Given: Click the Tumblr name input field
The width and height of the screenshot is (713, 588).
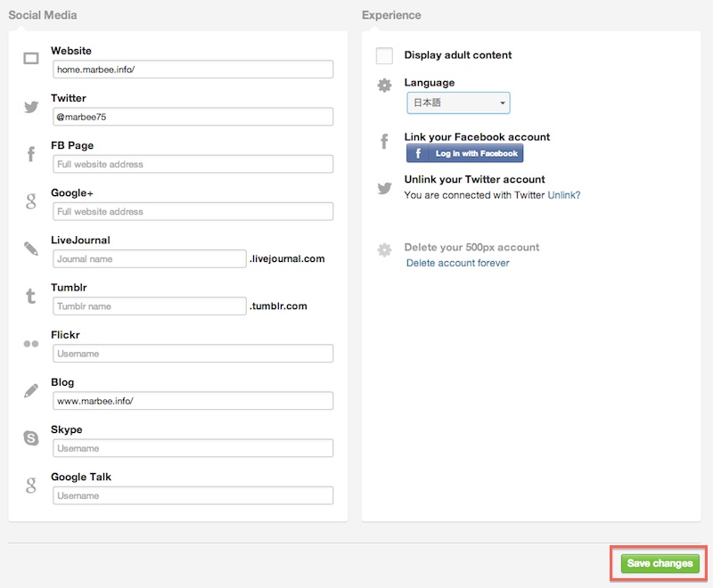Looking at the screenshot, I should click(149, 306).
